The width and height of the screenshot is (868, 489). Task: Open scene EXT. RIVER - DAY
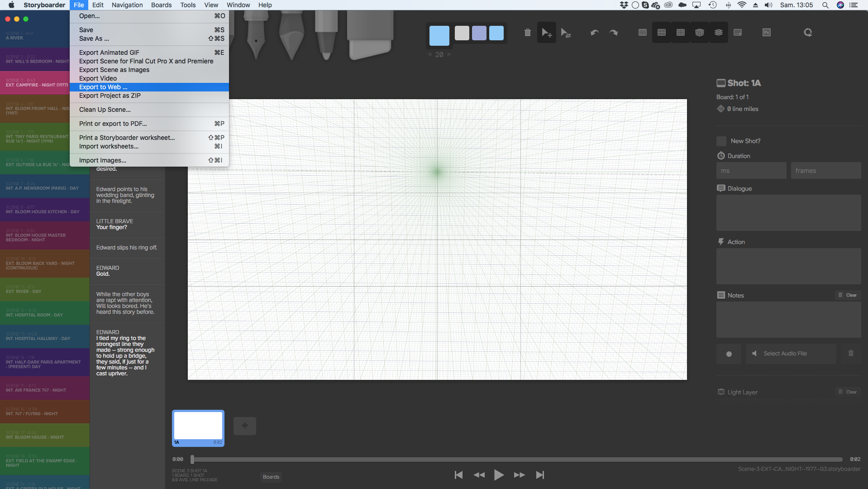tap(45, 289)
